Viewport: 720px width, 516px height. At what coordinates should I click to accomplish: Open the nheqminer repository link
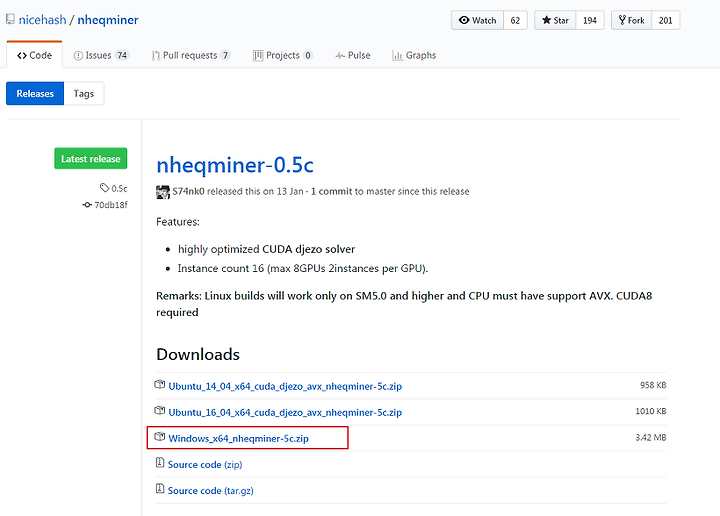[x=108, y=20]
